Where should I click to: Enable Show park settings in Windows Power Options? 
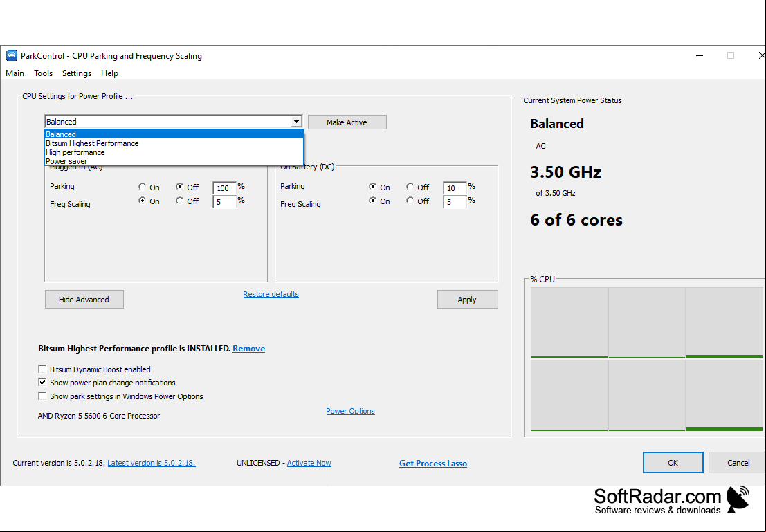coord(42,396)
